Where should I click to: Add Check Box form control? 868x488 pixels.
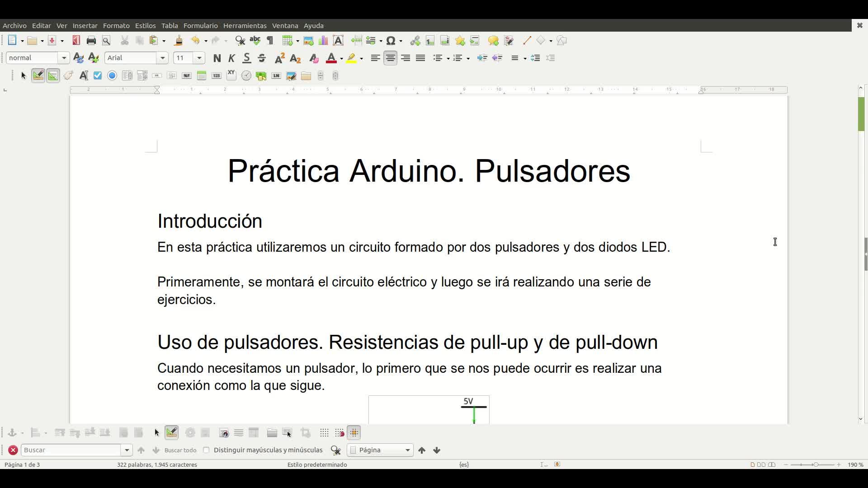(98, 75)
